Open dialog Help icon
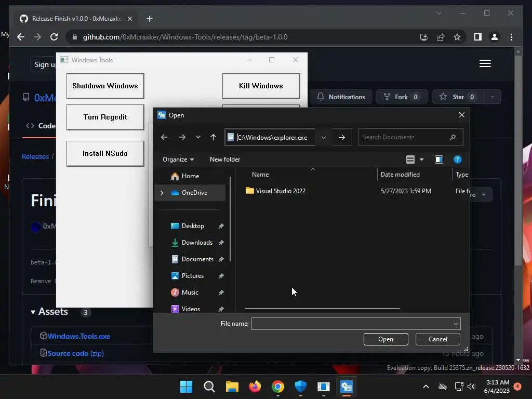This screenshot has height=399, width=532. [x=457, y=159]
